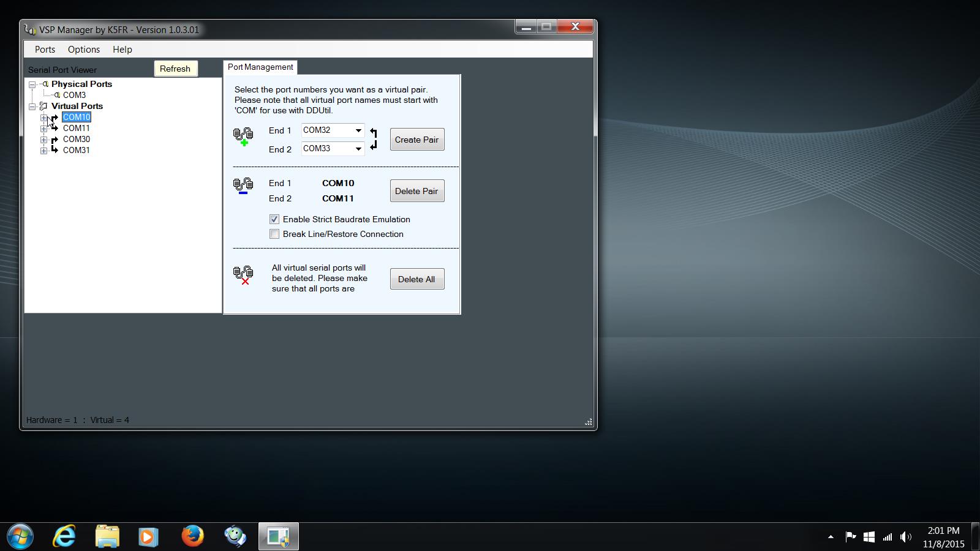
Task: Click the bold COM10 End 1 value
Action: point(338,183)
